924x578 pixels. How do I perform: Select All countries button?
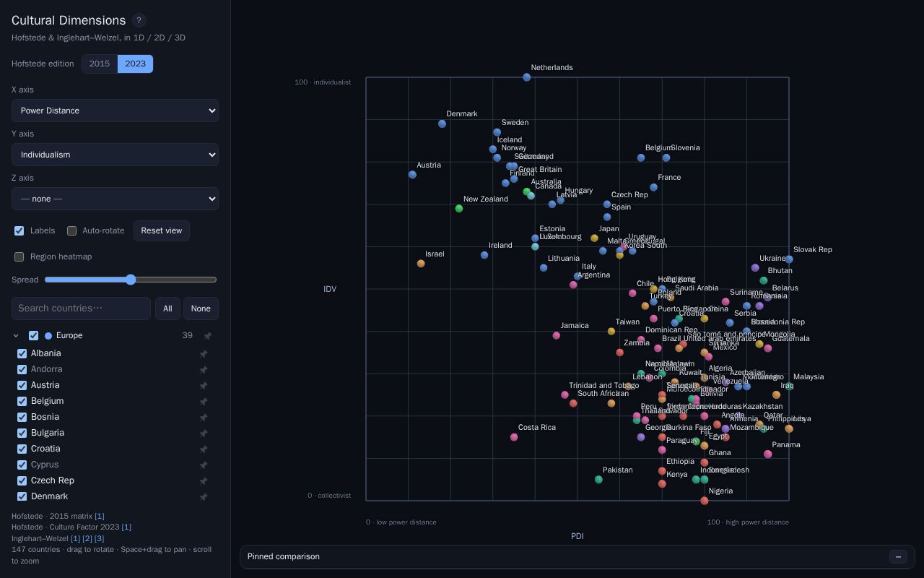pos(167,309)
